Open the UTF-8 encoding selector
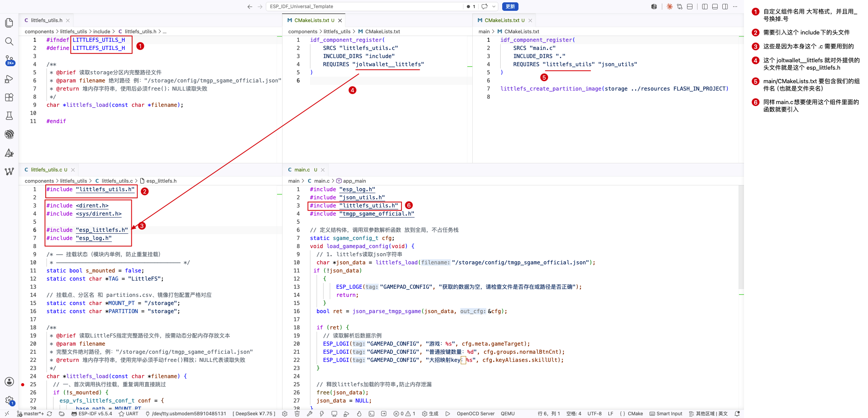 tap(594, 414)
